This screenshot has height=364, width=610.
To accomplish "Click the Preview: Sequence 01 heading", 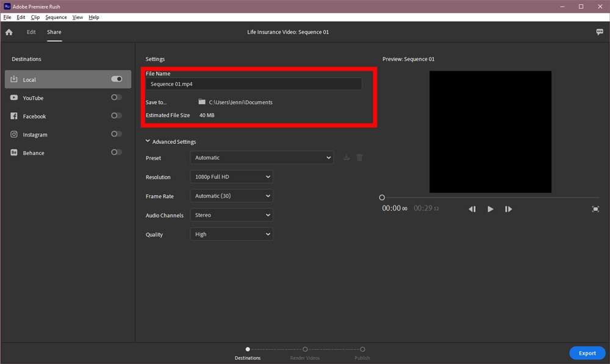I will [x=409, y=59].
